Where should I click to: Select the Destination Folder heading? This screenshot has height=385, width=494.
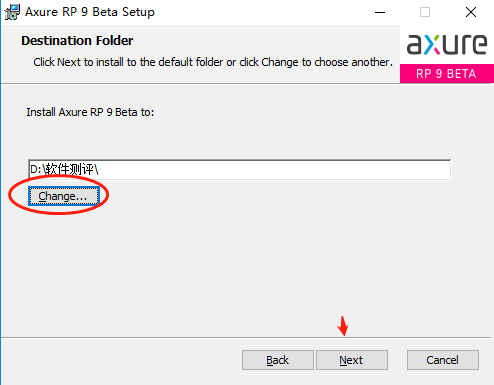(77, 41)
